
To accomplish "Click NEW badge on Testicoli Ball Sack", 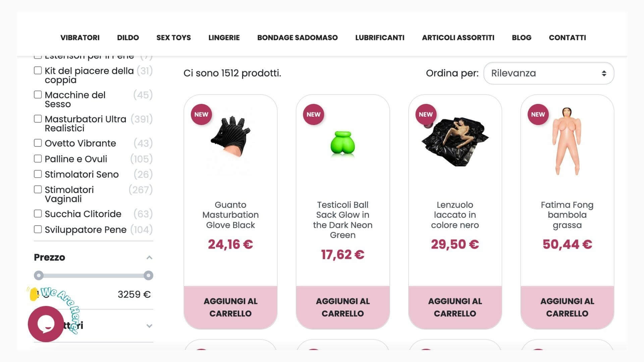I will (x=313, y=114).
